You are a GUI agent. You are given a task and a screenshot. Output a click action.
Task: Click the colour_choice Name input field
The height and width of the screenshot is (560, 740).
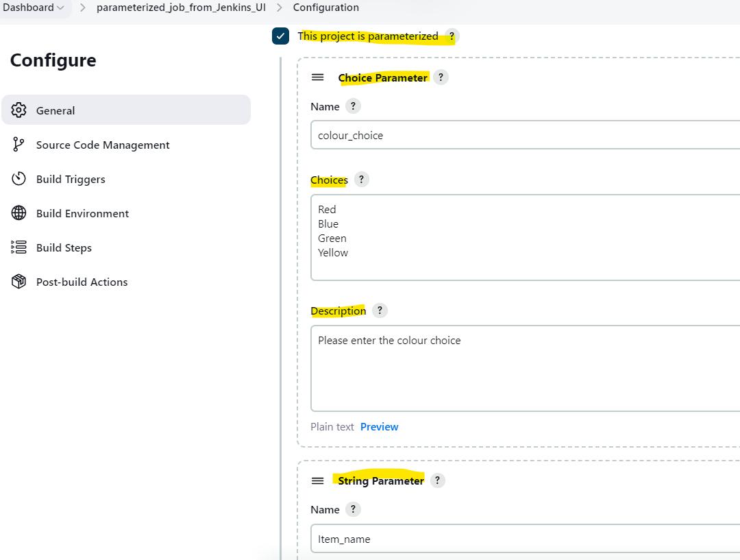(524, 135)
